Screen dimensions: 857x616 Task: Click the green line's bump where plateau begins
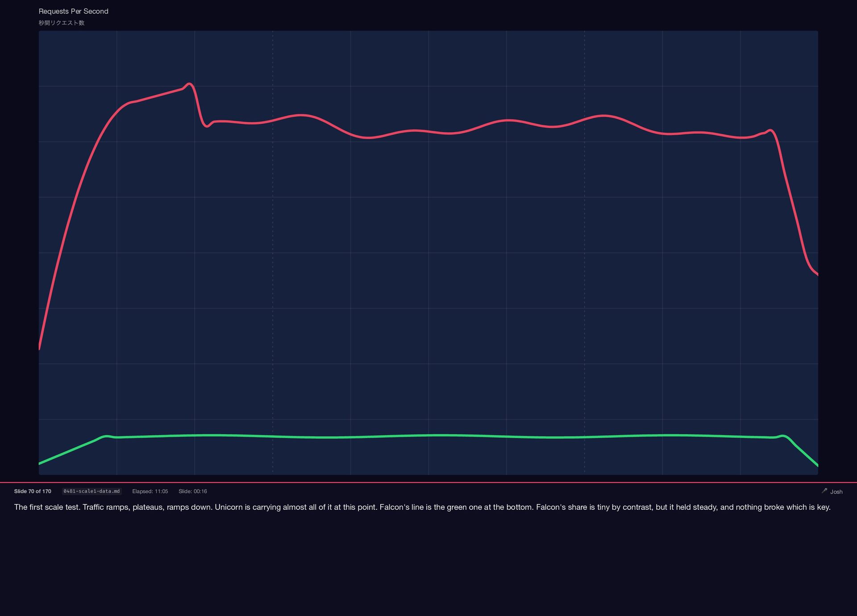click(x=106, y=436)
